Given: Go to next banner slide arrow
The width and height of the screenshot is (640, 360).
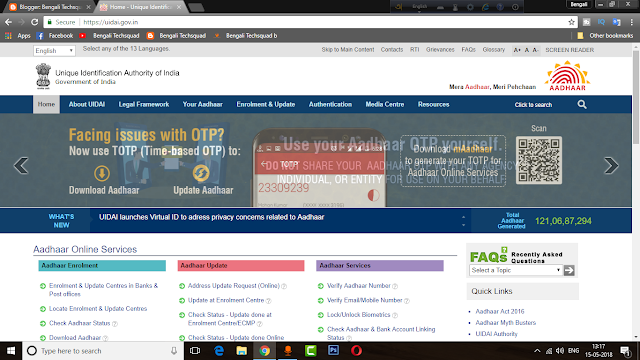Looking at the screenshot, I should (x=611, y=166).
